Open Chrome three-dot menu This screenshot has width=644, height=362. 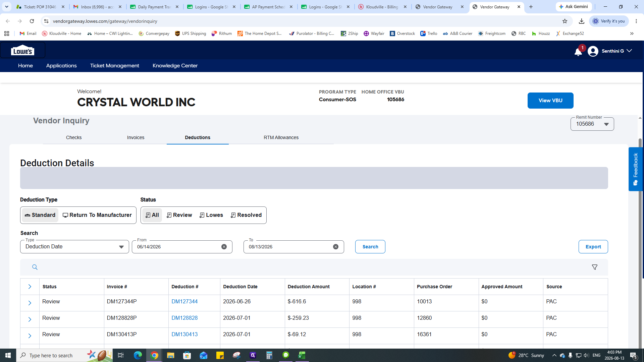tap(636, 21)
